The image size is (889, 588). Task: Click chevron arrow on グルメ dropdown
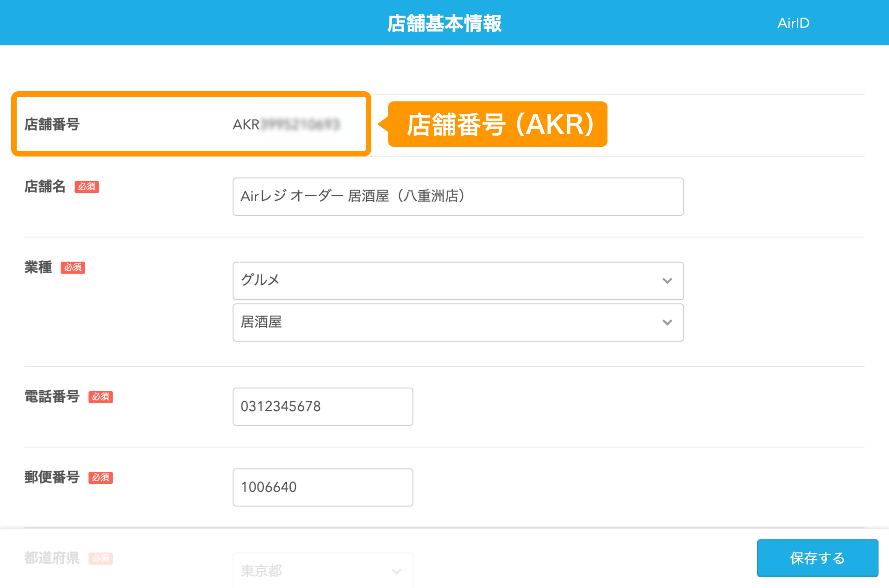[x=667, y=281]
